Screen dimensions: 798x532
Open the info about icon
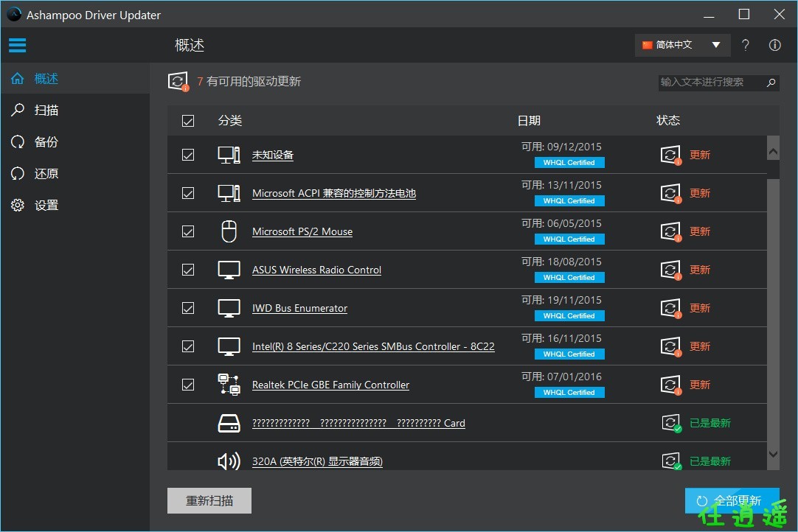coord(774,45)
